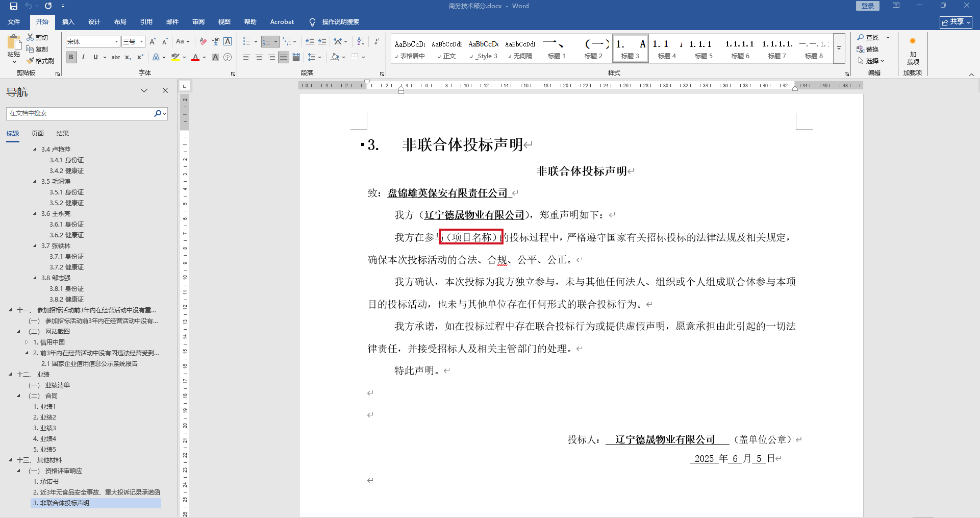Click the Sort (A-Z) icon
980x518 pixels.
361,41
